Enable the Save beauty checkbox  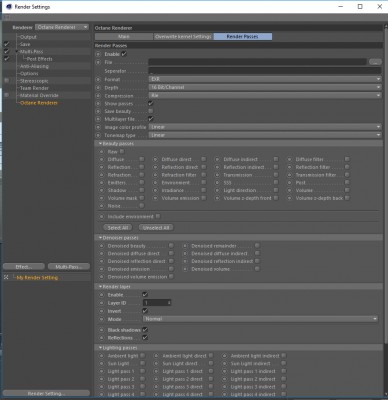151,111
